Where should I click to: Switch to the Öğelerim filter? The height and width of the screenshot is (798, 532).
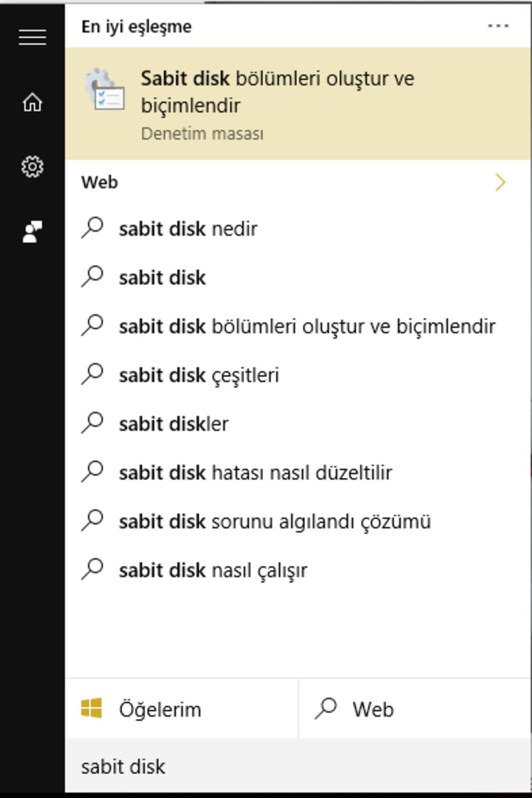coord(160,708)
